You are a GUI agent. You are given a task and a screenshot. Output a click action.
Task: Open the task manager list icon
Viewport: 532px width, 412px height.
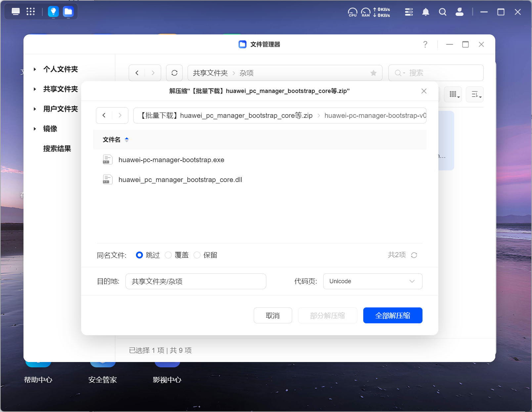tap(409, 12)
